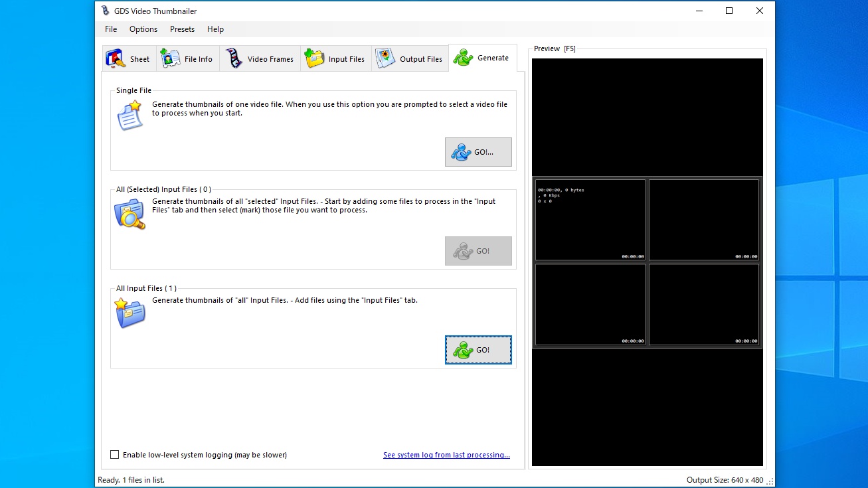Click the 'Preview [F5]' label
The height and width of the screenshot is (488, 868).
555,48
